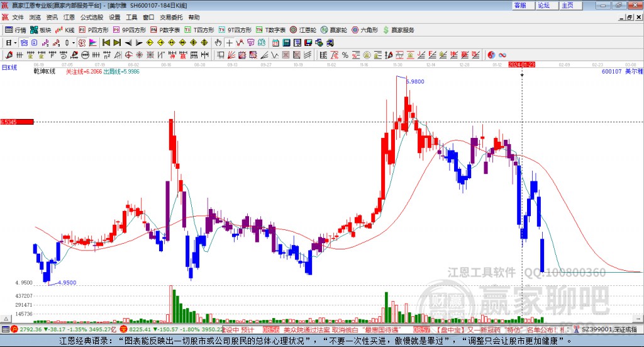The image size is (644, 347).
Task: Click the red 6.5345 price marker
Action: 17,122
